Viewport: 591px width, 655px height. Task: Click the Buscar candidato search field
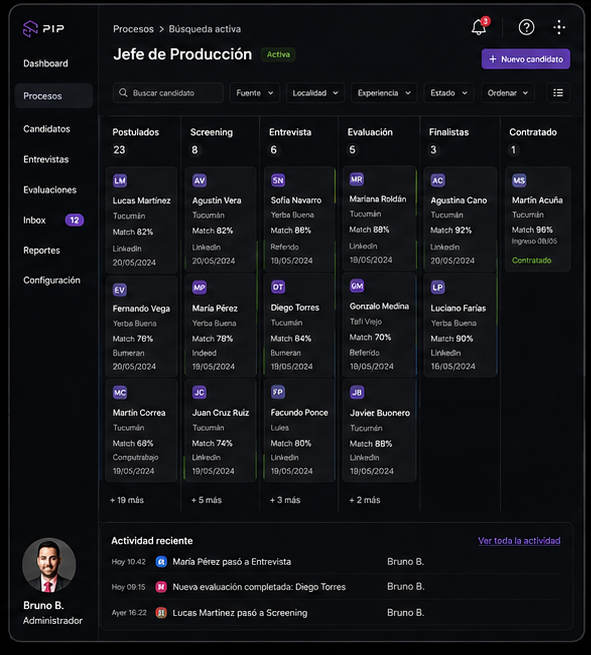168,93
